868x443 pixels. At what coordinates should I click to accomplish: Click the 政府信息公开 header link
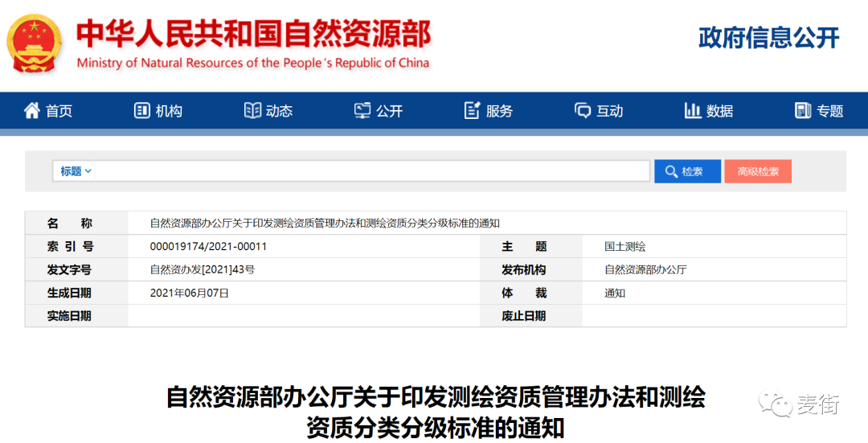(769, 38)
